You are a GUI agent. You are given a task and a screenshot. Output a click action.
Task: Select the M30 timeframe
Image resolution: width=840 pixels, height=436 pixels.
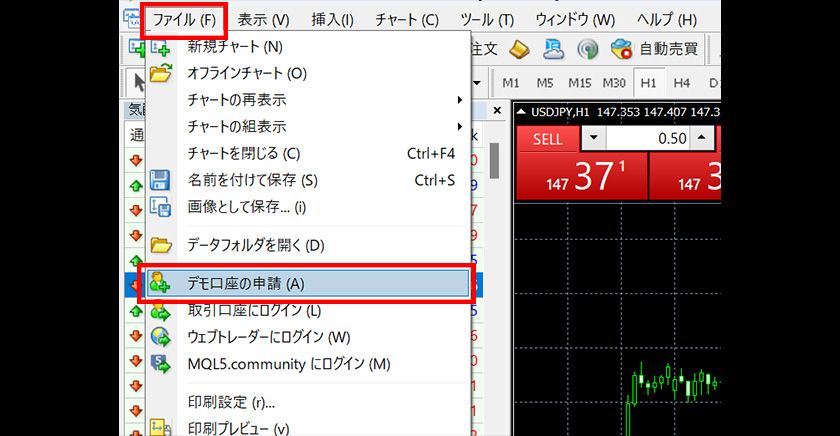click(614, 83)
